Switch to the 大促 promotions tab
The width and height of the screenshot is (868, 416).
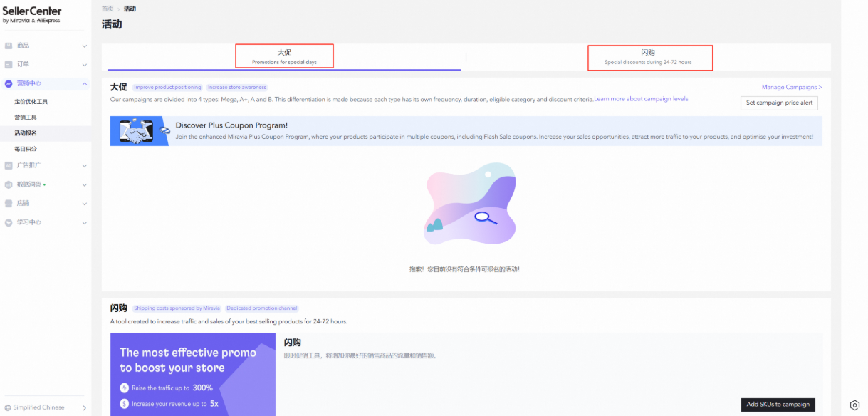pos(284,56)
